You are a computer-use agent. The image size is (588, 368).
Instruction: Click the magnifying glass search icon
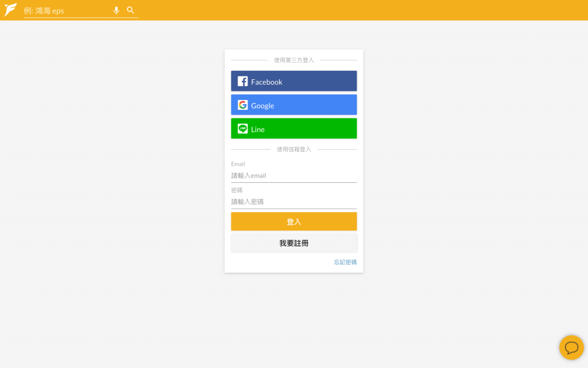[x=130, y=10]
